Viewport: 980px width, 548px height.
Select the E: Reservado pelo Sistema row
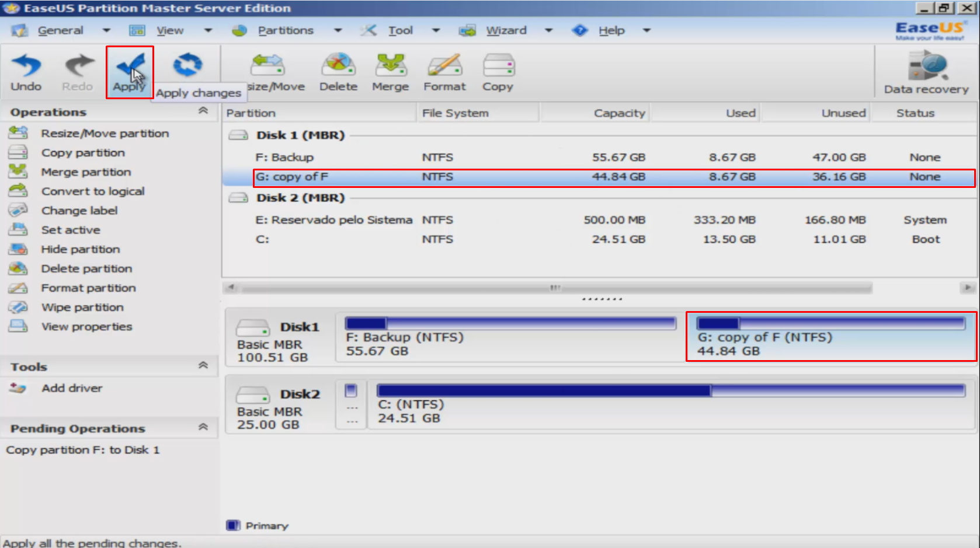click(599, 219)
